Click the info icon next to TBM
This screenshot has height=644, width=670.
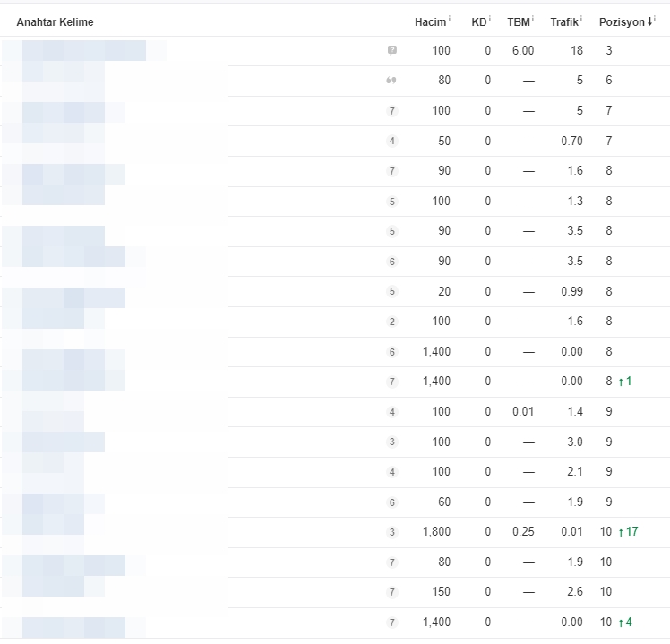[533, 19]
